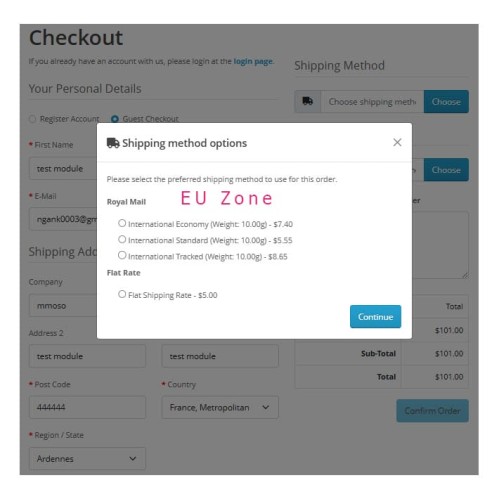The height and width of the screenshot is (500, 500).
Task: Choose the Register Account radio option
Action: [x=32, y=119]
